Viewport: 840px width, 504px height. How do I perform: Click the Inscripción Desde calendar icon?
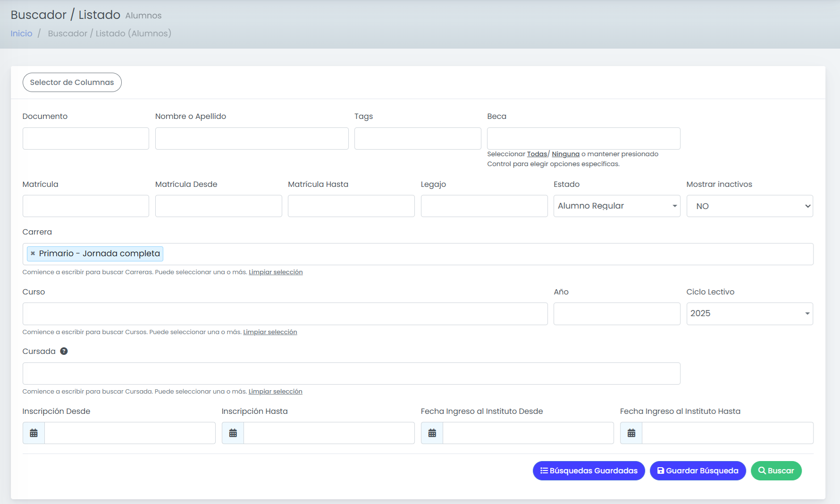(34, 433)
